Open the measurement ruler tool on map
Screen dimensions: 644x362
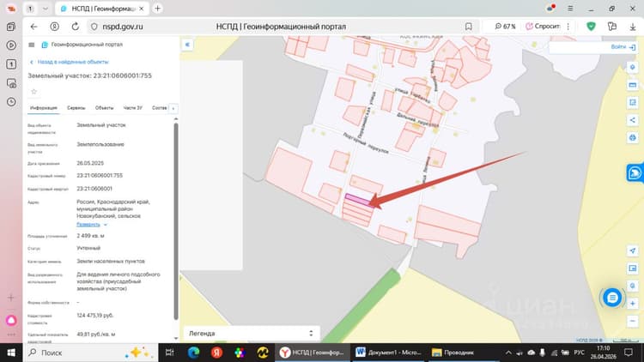633,85
